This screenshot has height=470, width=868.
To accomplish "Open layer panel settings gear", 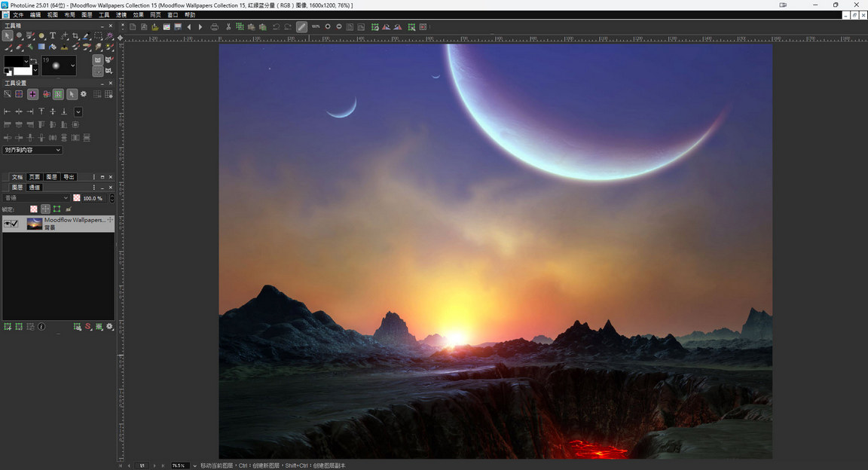I will (x=110, y=327).
